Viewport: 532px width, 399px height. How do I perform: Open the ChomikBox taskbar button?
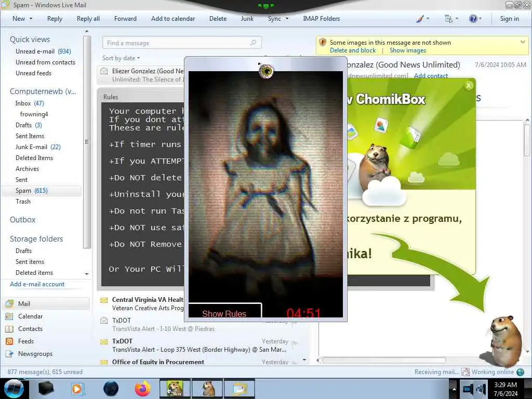175,389
